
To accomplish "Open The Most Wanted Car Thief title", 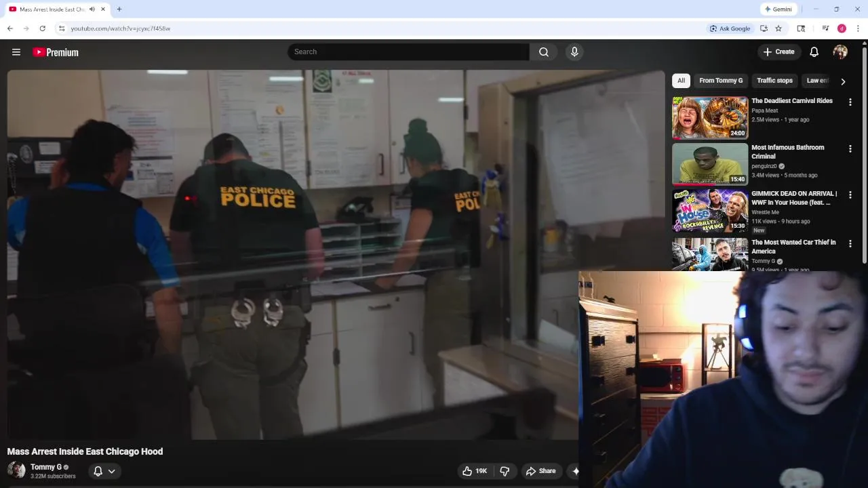I will pos(793,247).
